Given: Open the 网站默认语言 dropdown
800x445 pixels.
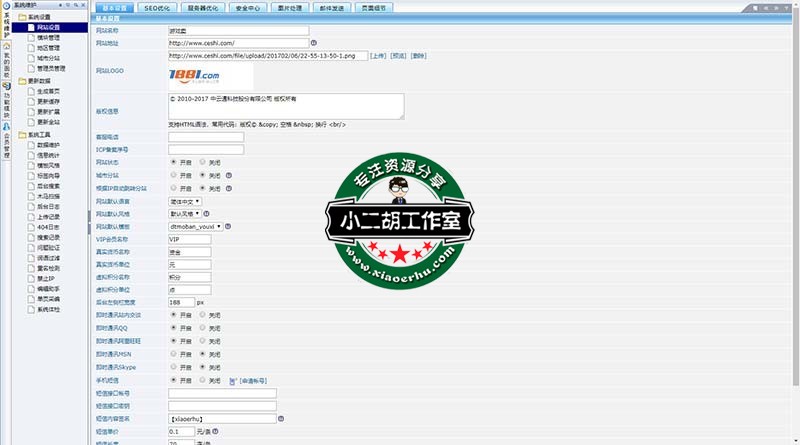Looking at the screenshot, I should click(x=184, y=201).
